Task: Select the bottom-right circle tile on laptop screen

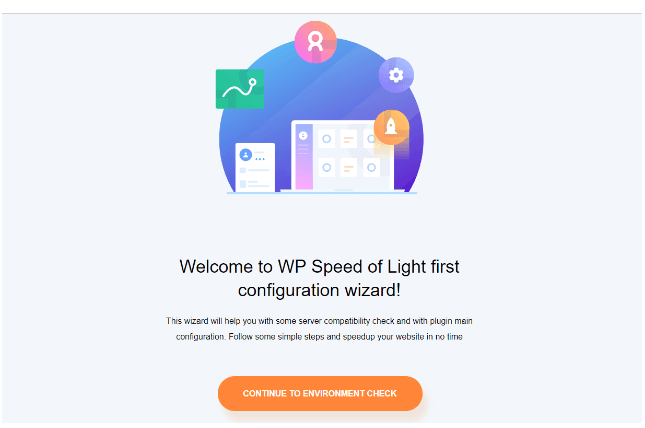Action: tap(371, 167)
